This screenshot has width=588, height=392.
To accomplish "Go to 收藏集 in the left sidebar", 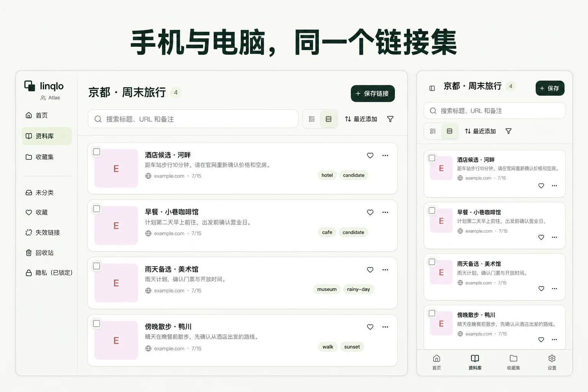I will pyautogui.click(x=47, y=157).
